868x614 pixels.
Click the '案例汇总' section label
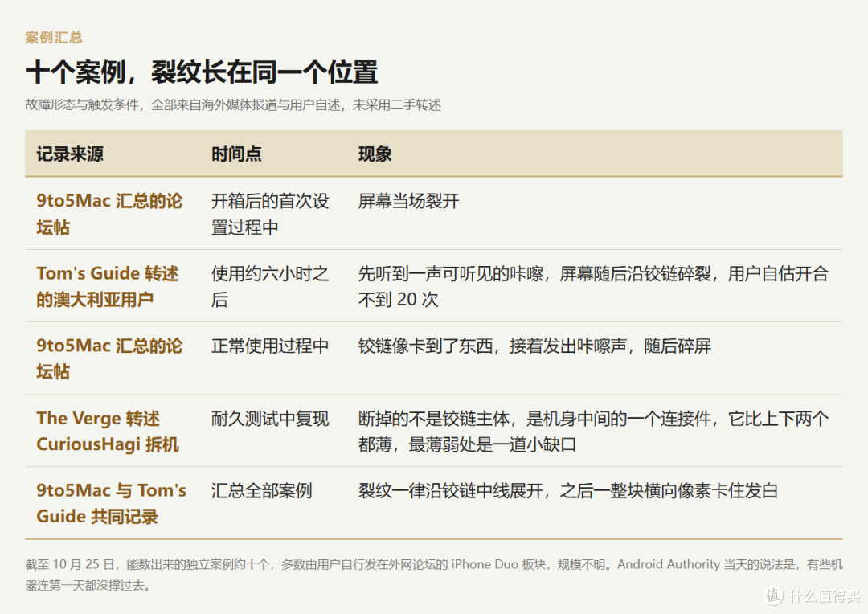pos(54,38)
